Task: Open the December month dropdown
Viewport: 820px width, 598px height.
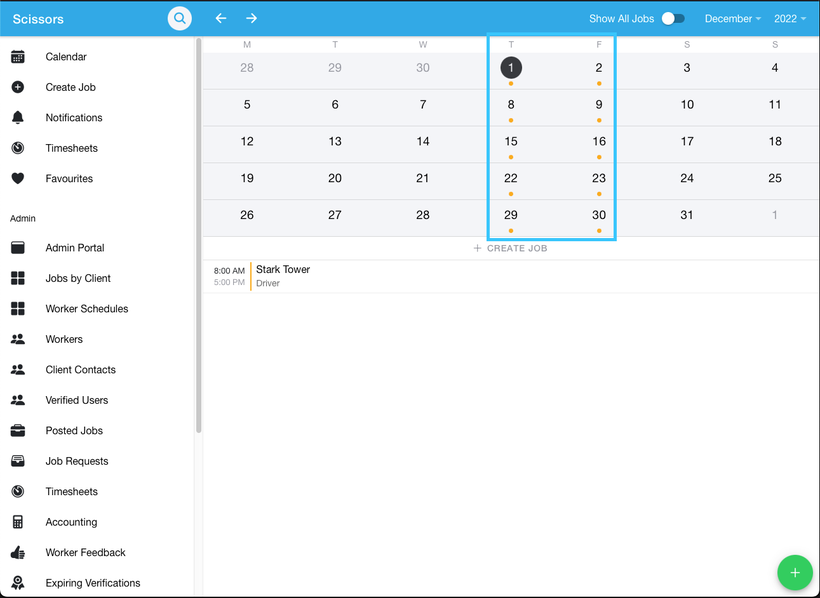Action: tap(732, 19)
